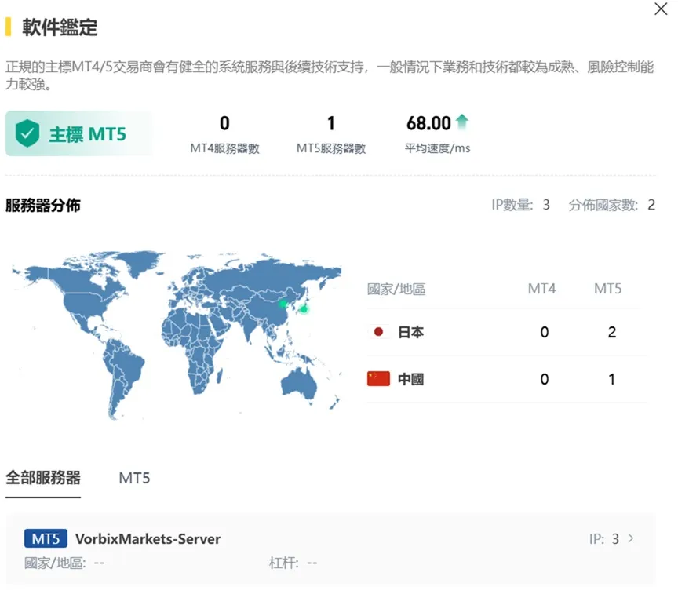Click the 國家/地區 column header
This screenshot has width=678, height=616.
pyautogui.click(x=396, y=288)
